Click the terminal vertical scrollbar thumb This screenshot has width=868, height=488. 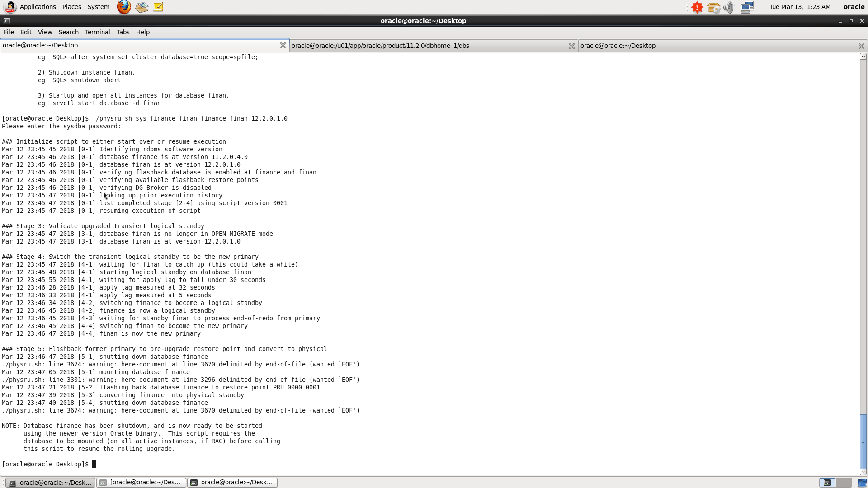click(x=863, y=441)
